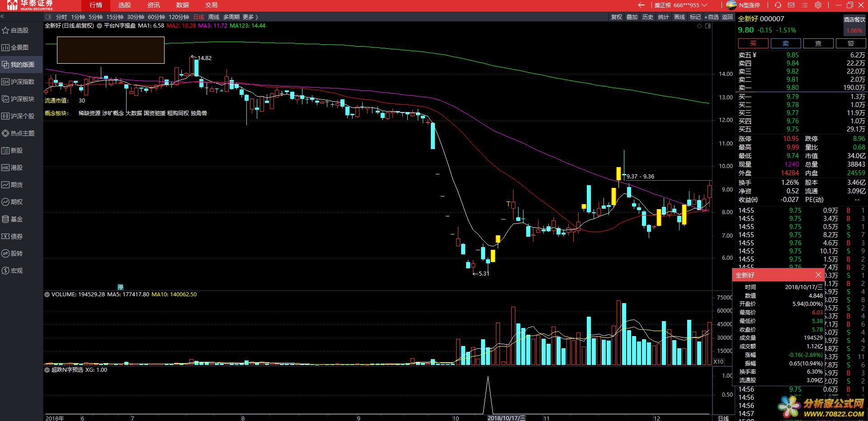Screen dimensions: 868x421
Task: Open the main chart indicator dropdown arrow
Action: 99,26
